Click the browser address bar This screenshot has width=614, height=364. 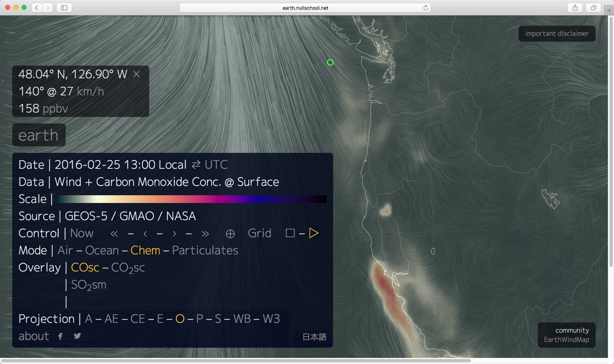[305, 8]
